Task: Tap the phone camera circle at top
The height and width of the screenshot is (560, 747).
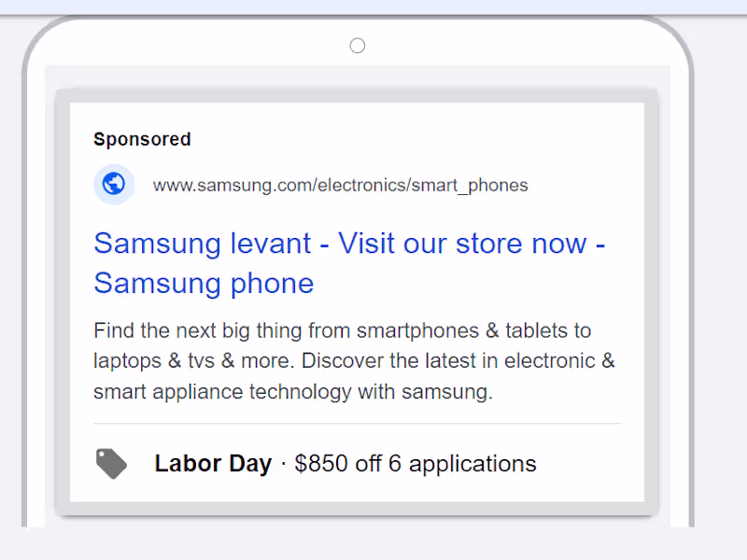Action: pos(357,46)
